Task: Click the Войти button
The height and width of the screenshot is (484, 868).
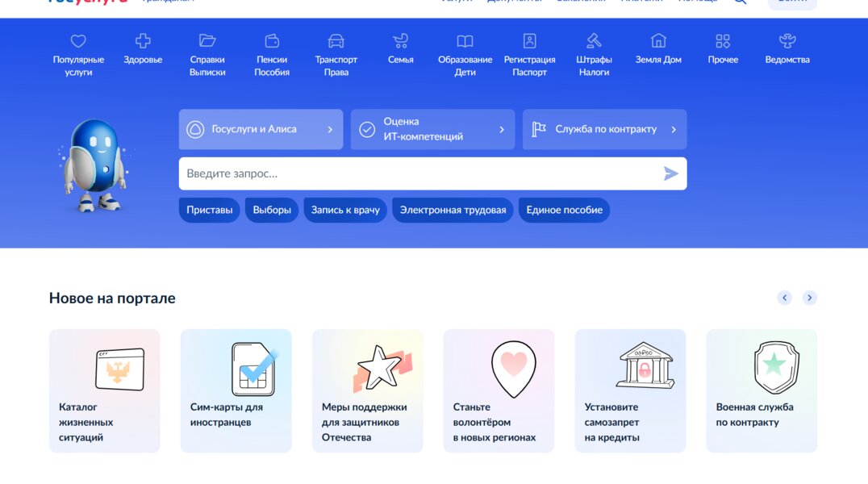Action: 791,1
